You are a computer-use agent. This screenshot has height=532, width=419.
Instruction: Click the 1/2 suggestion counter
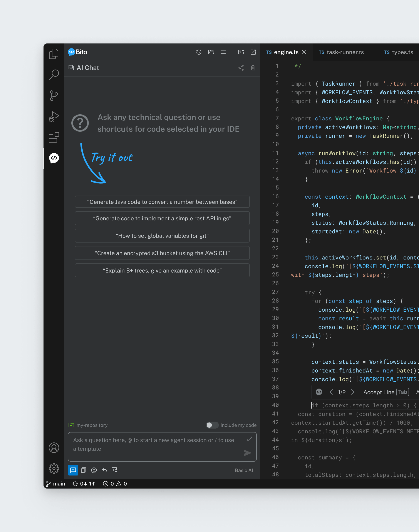point(342,392)
